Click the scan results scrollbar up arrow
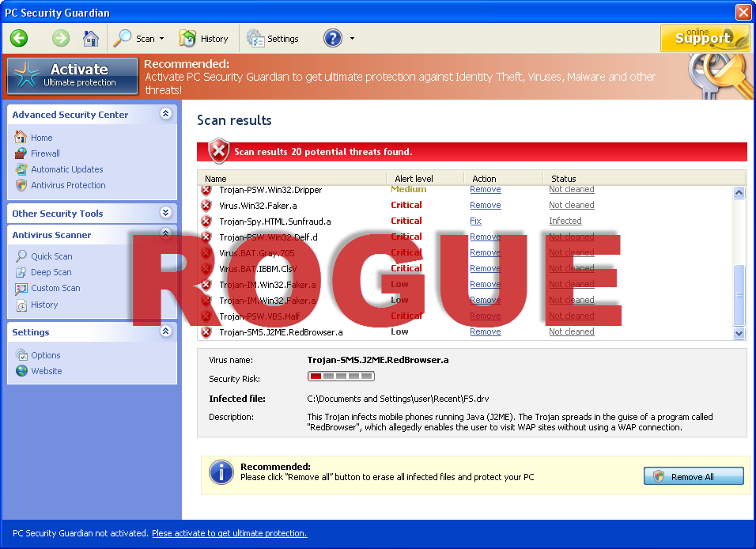This screenshot has width=756, height=549. coord(739,192)
